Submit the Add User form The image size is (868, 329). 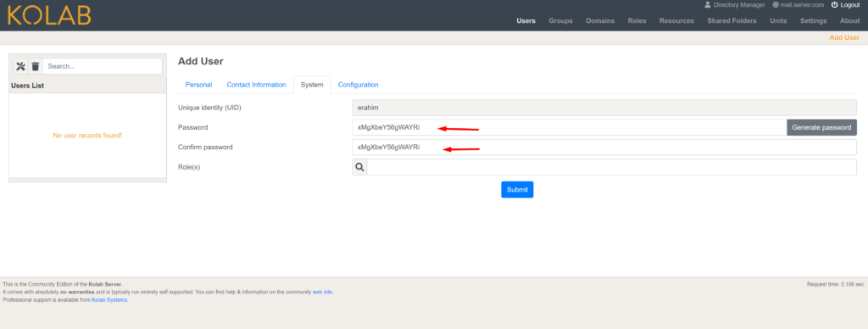(517, 189)
